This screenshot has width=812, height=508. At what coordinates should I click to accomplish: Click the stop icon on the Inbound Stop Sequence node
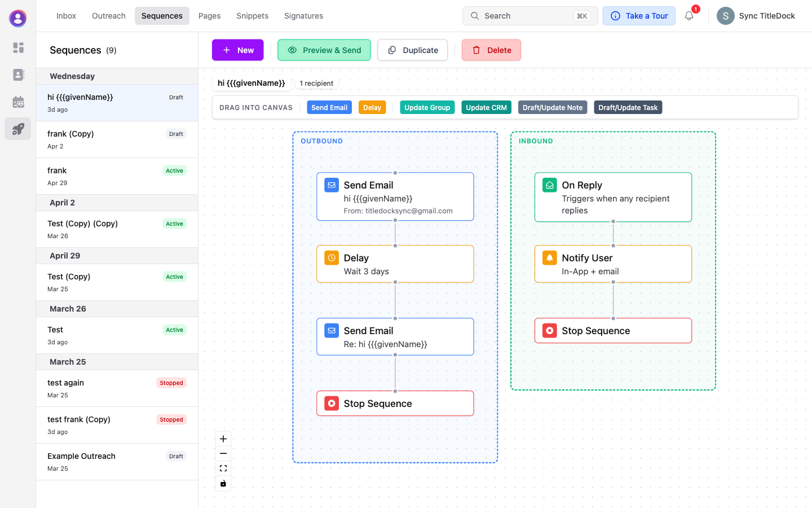[x=550, y=331]
